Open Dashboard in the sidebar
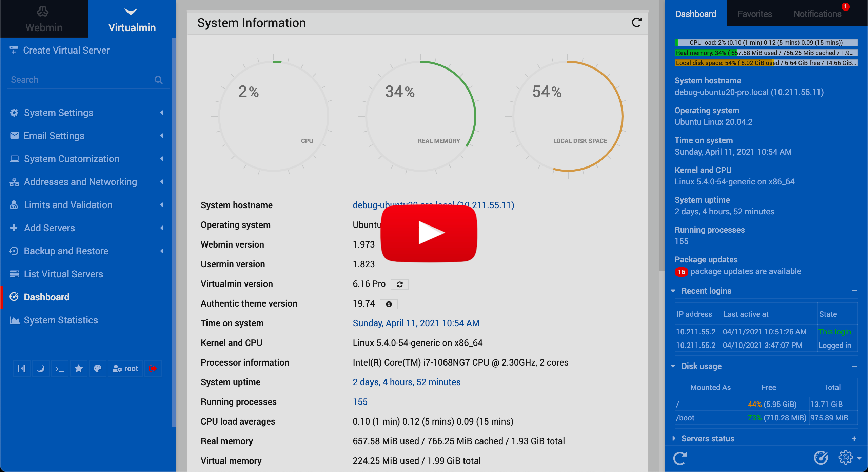This screenshot has height=472, width=868. tap(46, 297)
